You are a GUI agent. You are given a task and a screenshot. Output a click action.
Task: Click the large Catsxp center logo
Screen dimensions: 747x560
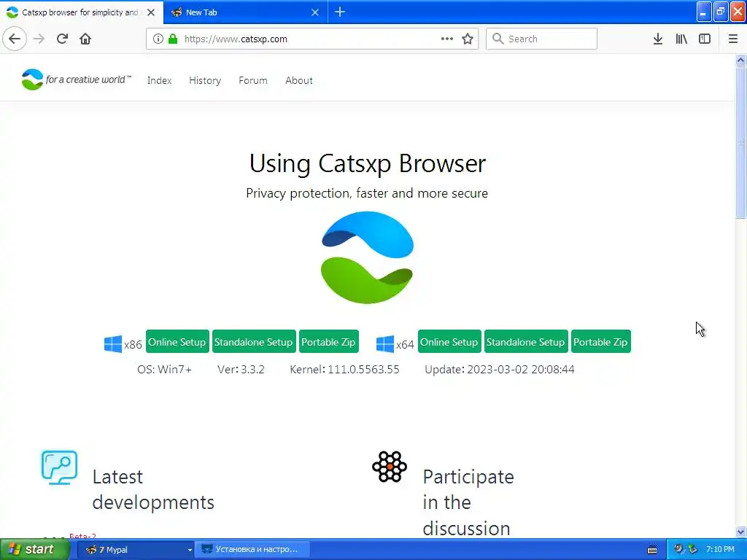coord(368,257)
